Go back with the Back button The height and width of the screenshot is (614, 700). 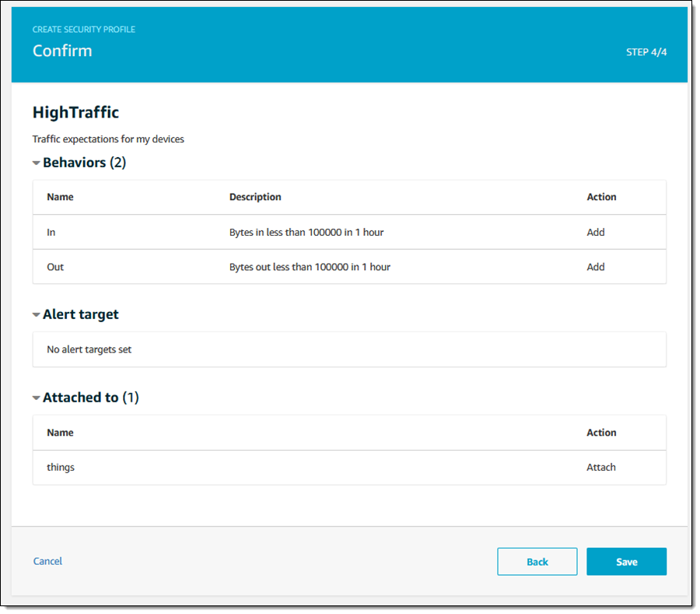point(537,561)
